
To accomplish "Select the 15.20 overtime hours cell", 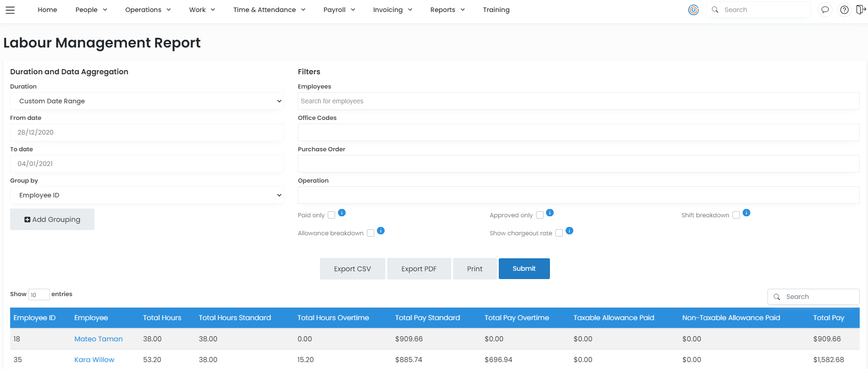I will [x=305, y=360].
